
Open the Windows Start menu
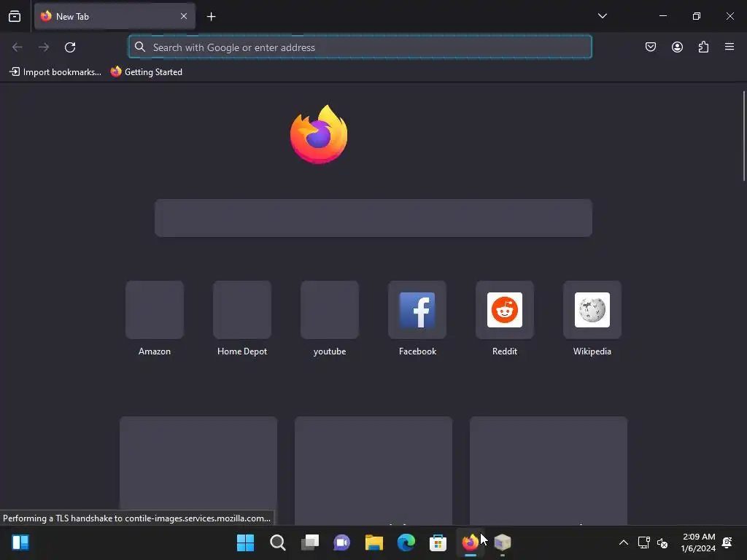(245, 542)
